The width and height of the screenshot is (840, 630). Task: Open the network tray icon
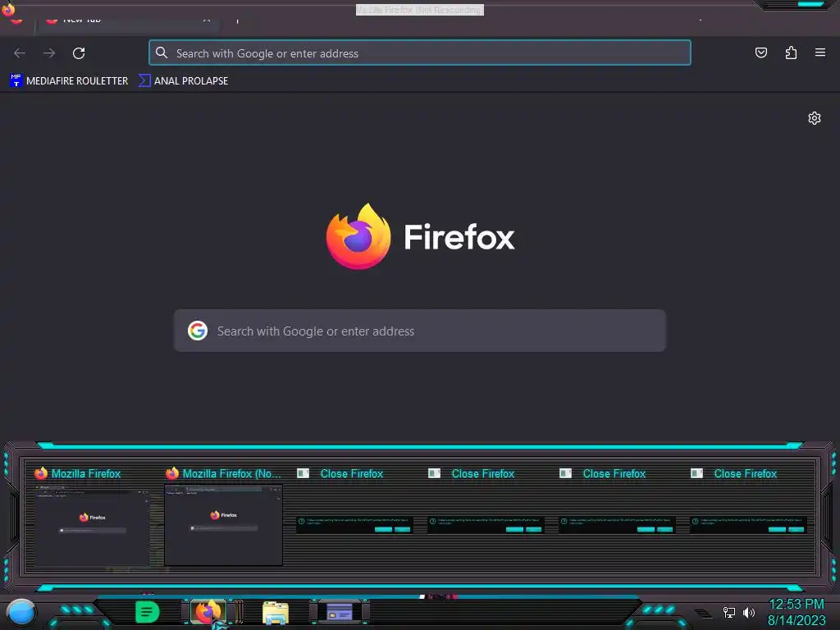click(x=728, y=612)
